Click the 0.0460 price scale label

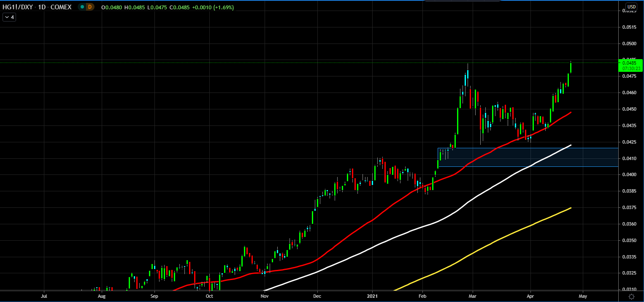pyautogui.click(x=629, y=93)
